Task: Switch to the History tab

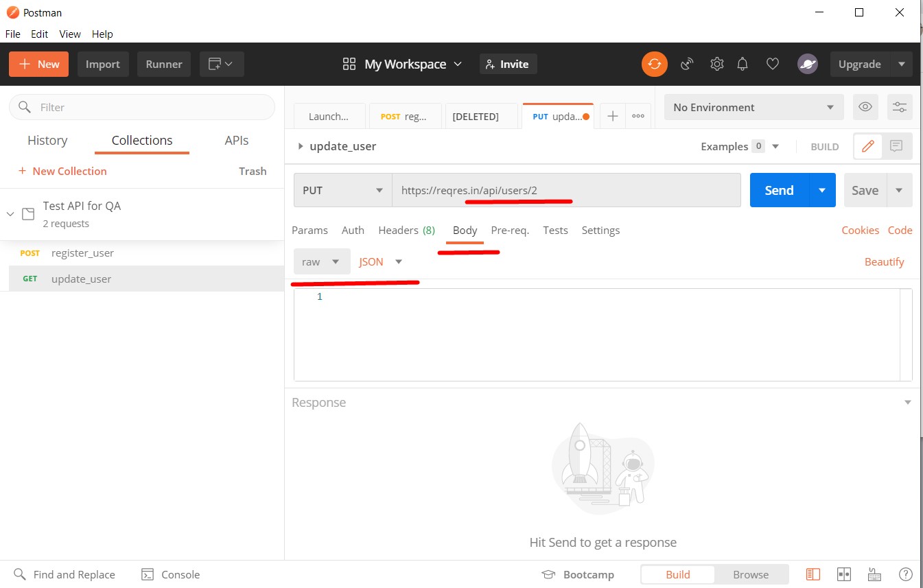Action: click(x=47, y=141)
